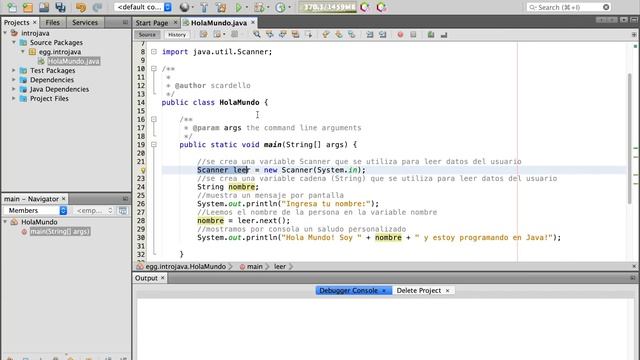This screenshot has width=640, height=360.
Task: Open the empty filter combo box in Navigator
Action: tap(94, 210)
